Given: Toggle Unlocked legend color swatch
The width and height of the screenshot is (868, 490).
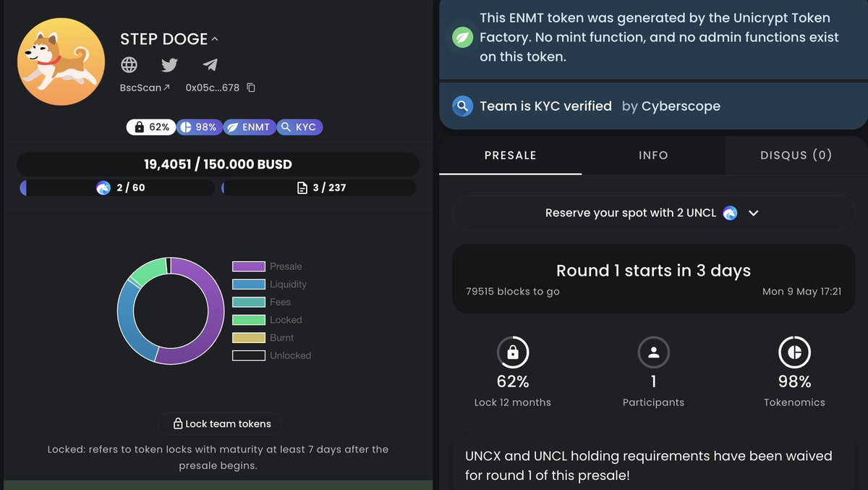Looking at the screenshot, I should click(x=248, y=355).
